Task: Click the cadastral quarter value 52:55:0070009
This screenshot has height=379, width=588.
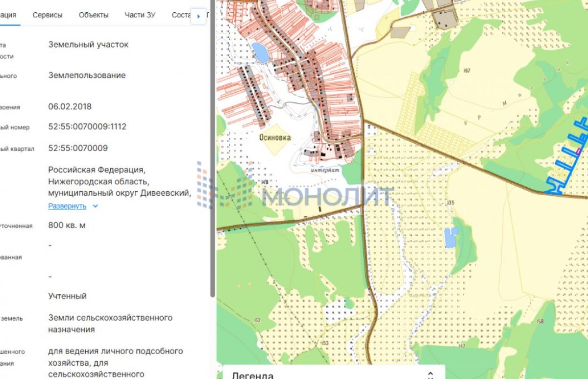Action: click(x=78, y=148)
